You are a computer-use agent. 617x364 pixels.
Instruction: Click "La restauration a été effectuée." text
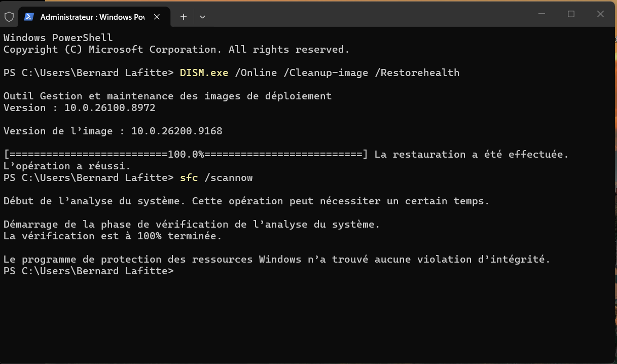[471, 154]
